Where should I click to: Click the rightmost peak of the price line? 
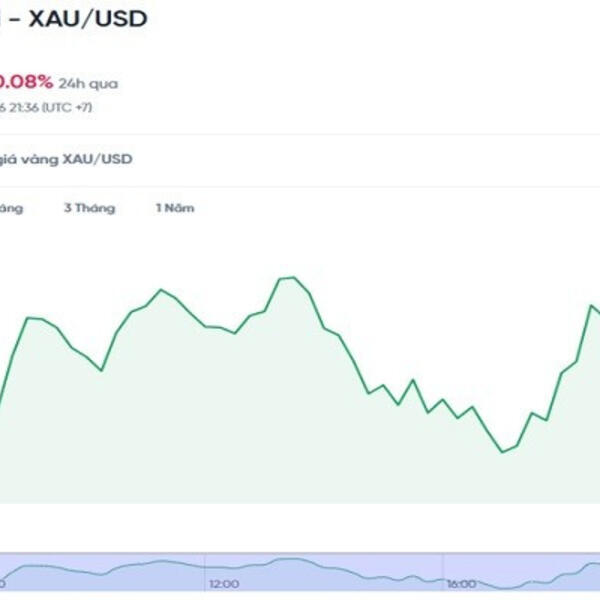[x=591, y=304]
